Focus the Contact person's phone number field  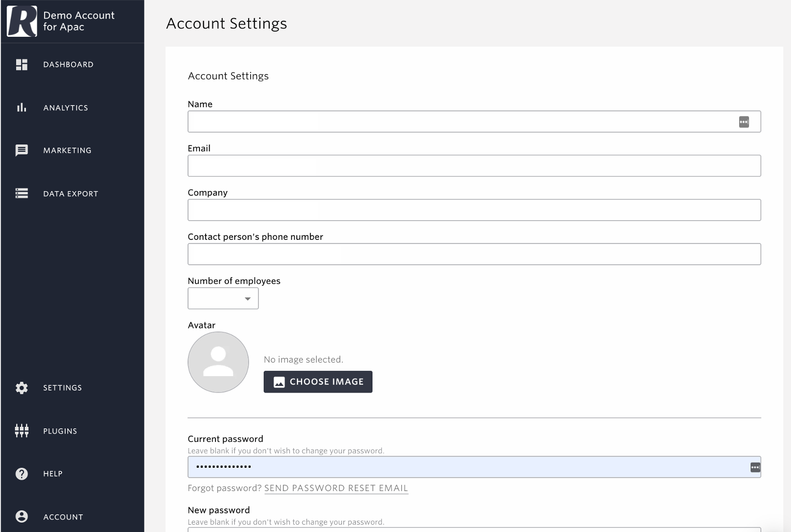click(474, 254)
